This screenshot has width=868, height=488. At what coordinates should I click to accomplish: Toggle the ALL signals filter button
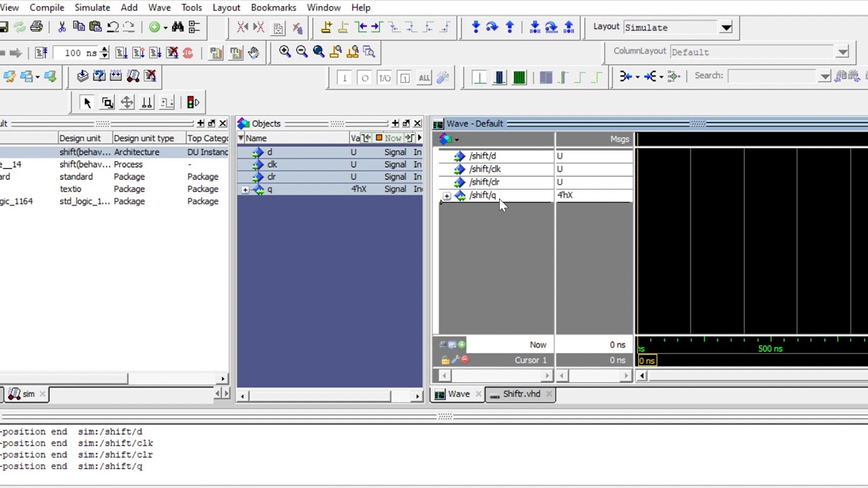coord(425,78)
